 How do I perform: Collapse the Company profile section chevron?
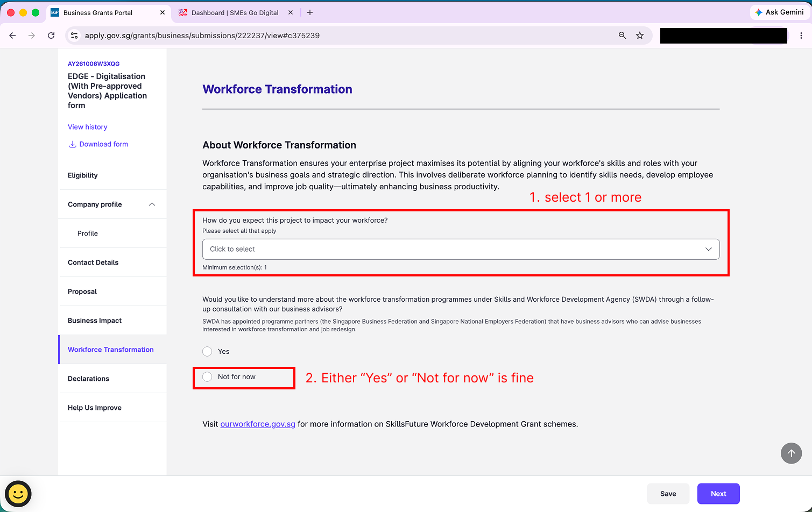[x=152, y=204]
